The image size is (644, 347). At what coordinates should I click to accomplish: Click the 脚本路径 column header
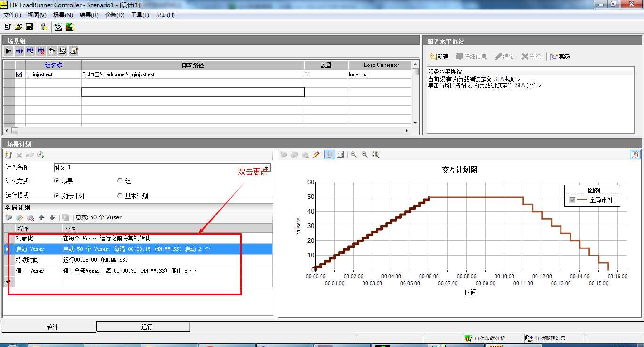coord(192,65)
